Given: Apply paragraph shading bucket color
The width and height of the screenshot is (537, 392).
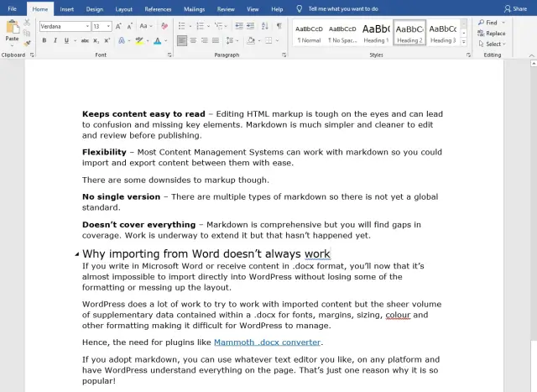Looking at the screenshot, I should click(x=251, y=41).
